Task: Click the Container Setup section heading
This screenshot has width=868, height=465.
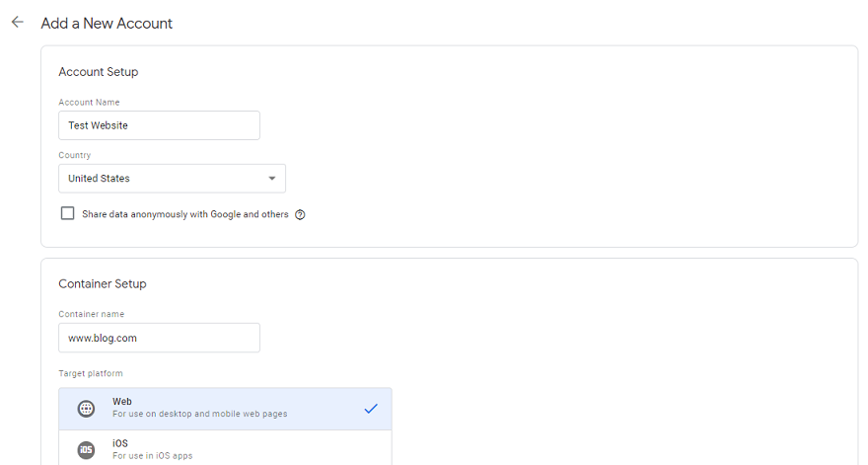Action: pos(103,283)
